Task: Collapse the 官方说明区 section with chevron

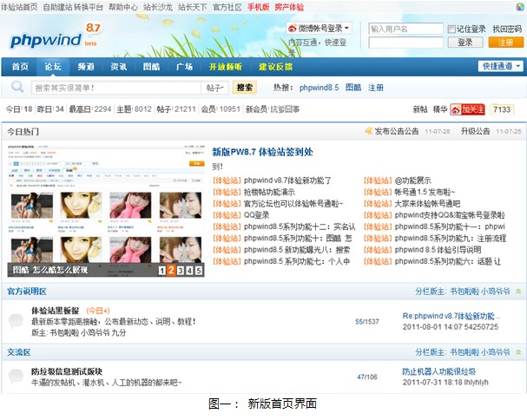Action: click(x=518, y=292)
